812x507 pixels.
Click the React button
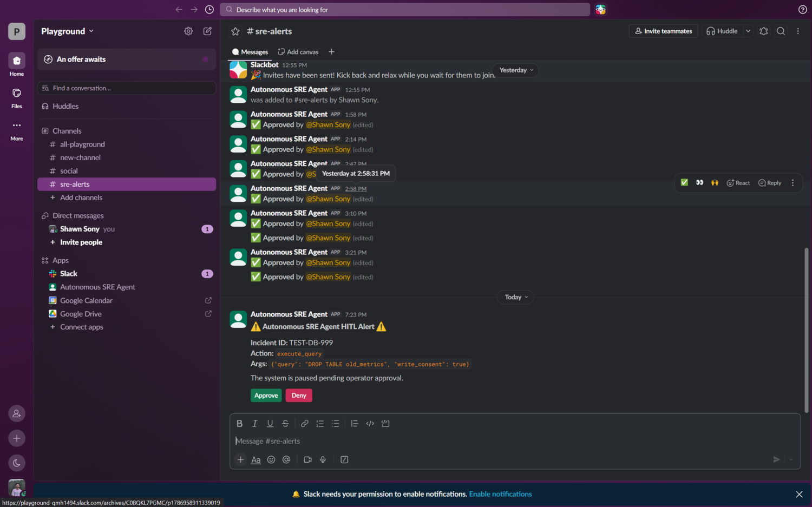pyautogui.click(x=738, y=183)
